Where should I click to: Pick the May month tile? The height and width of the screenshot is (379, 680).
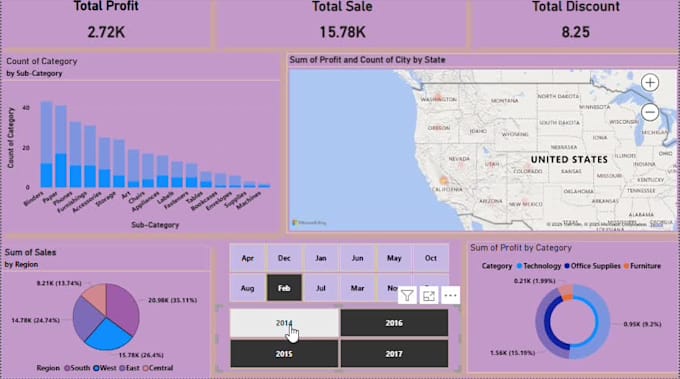pyautogui.click(x=394, y=258)
